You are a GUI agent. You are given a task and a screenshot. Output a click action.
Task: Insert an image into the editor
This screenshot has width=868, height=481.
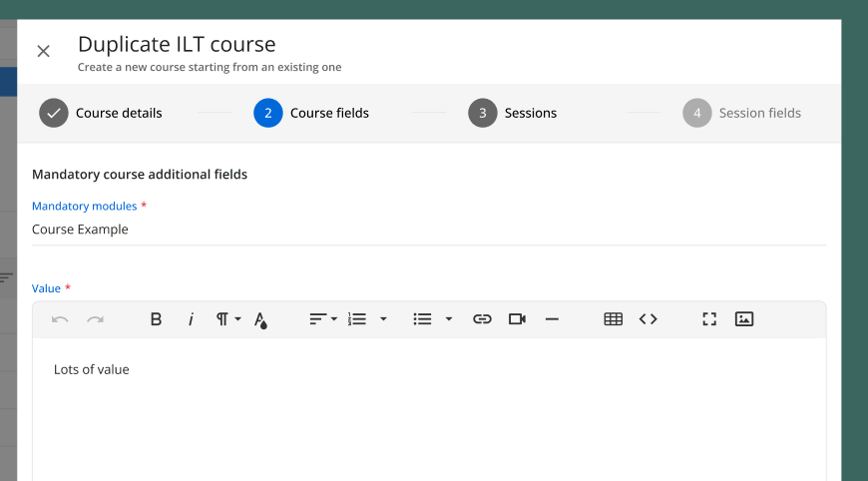tap(743, 319)
